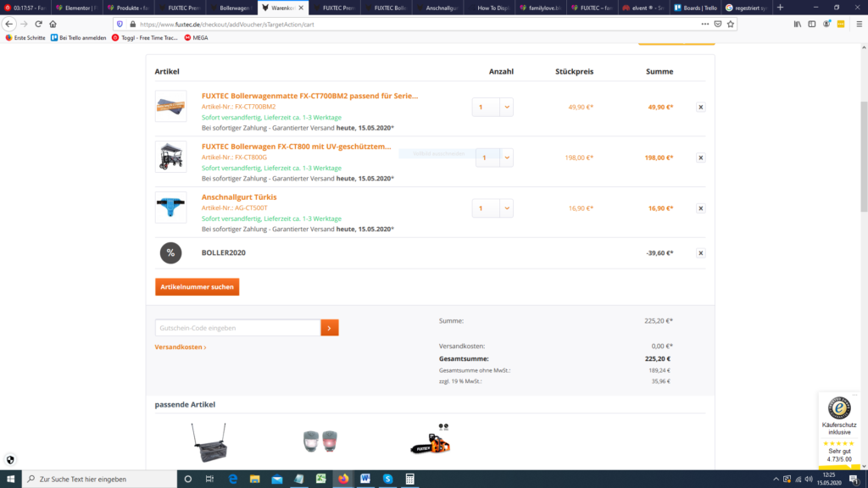Switch to Elementor tab

click(x=77, y=8)
